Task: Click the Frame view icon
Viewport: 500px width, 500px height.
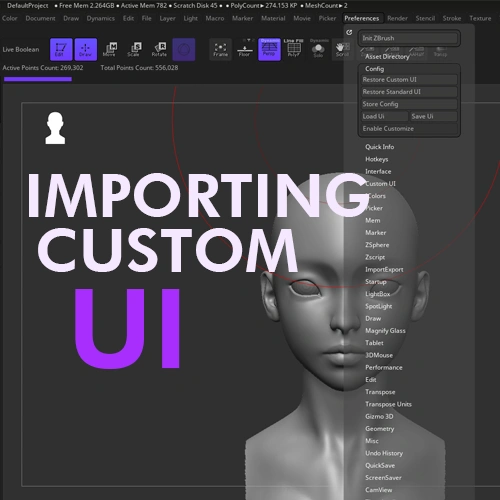Action: (220, 49)
